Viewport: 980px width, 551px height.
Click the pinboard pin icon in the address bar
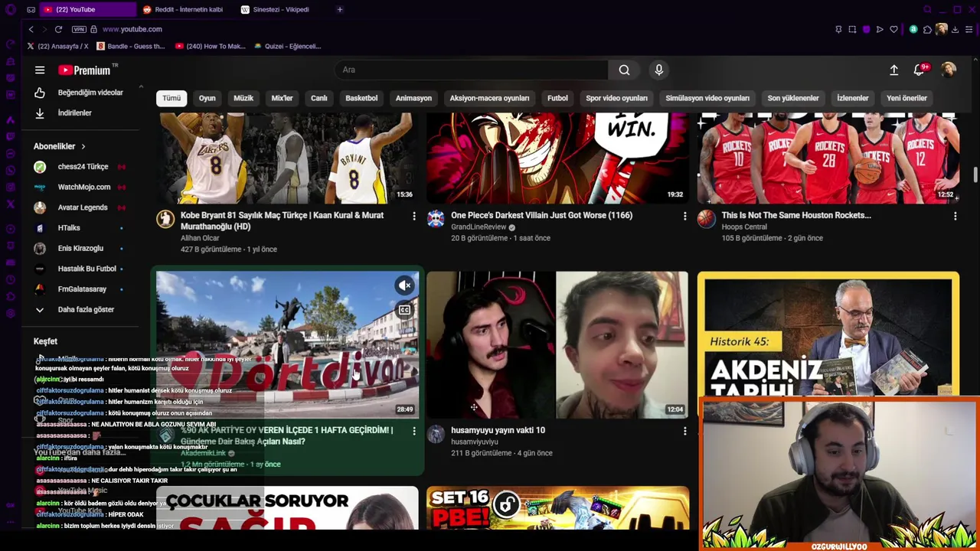point(838,29)
